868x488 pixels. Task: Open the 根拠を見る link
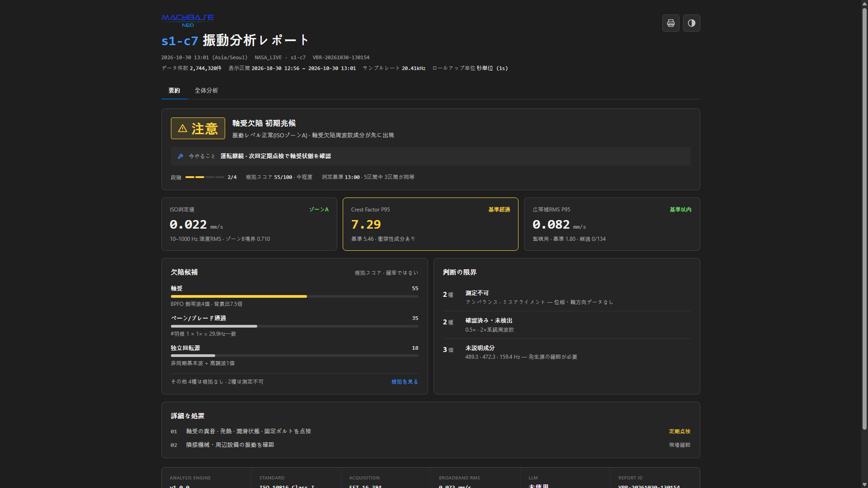[405, 382]
